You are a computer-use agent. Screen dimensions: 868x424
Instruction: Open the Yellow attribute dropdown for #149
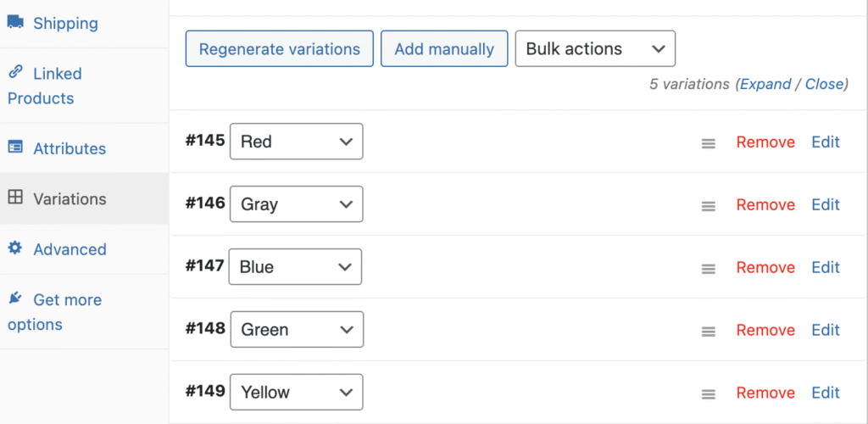296,393
